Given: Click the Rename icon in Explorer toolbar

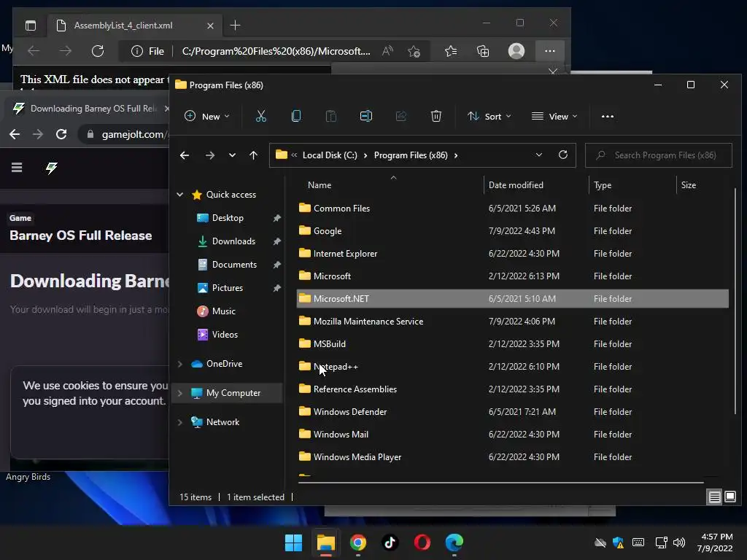Looking at the screenshot, I should click(366, 116).
